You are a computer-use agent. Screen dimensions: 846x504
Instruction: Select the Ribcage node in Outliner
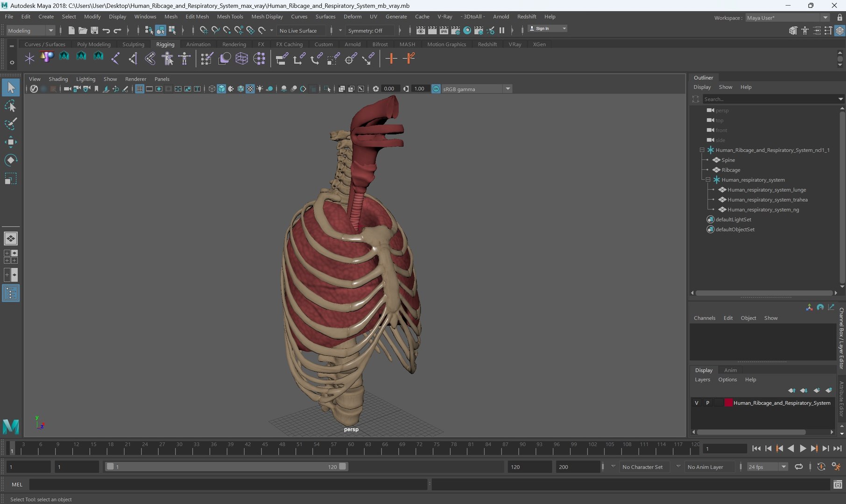coord(731,170)
